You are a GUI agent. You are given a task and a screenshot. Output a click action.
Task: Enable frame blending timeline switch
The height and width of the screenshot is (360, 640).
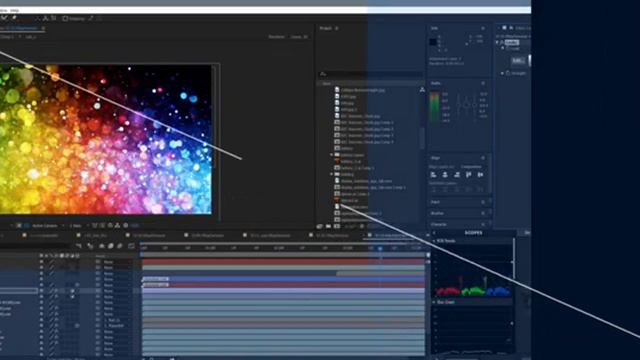(x=111, y=246)
